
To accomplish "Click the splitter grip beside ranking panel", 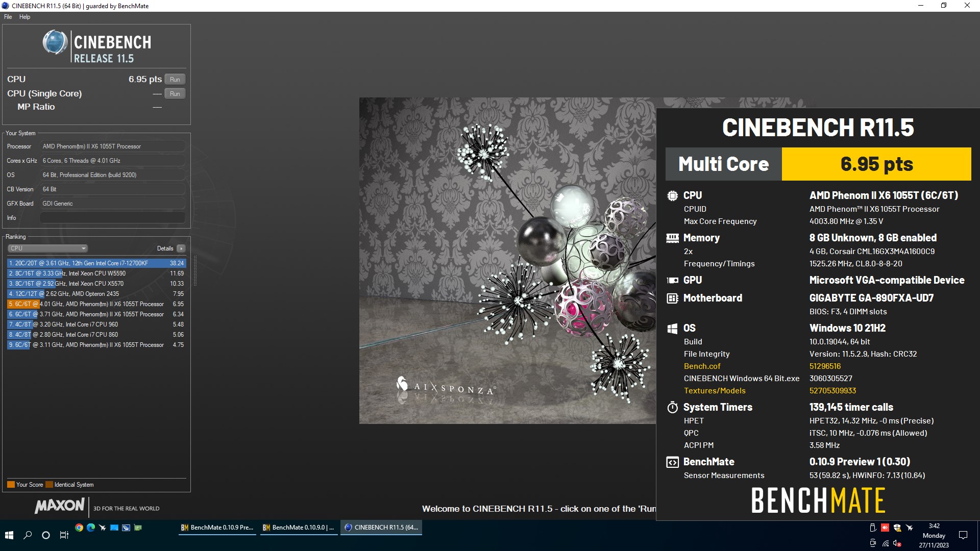I will tap(195, 271).
